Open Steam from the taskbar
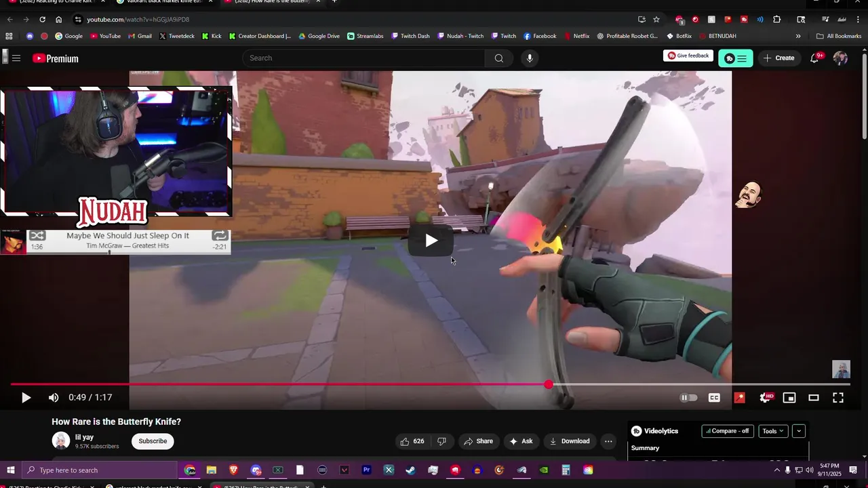 click(x=411, y=470)
